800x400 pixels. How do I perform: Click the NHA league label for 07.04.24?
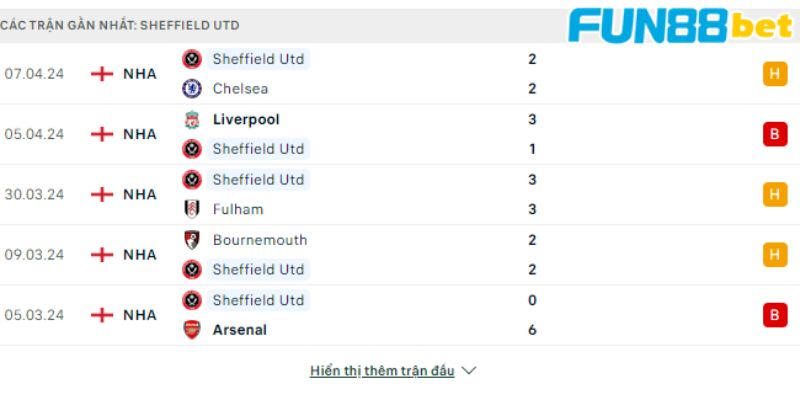pyautogui.click(x=140, y=74)
